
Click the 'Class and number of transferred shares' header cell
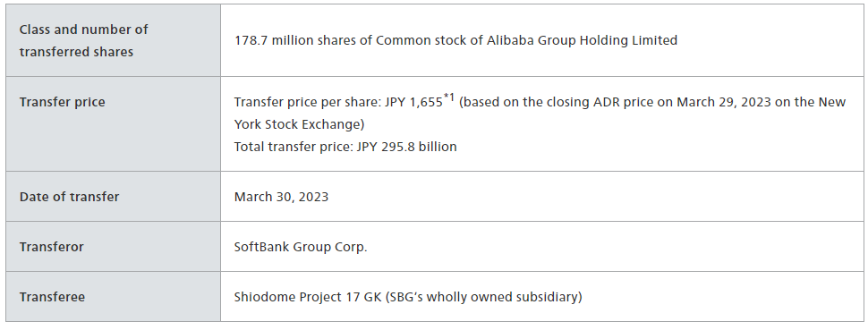coord(113,40)
